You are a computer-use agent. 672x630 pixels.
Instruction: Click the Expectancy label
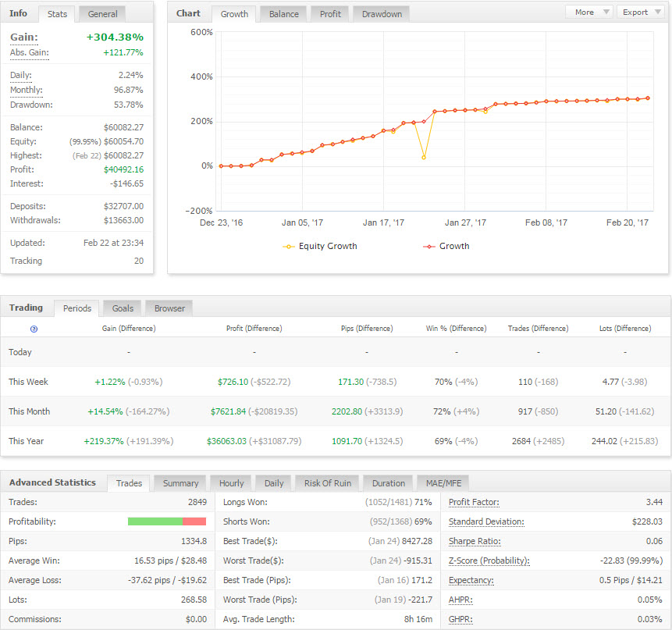pyautogui.click(x=471, y=580)
